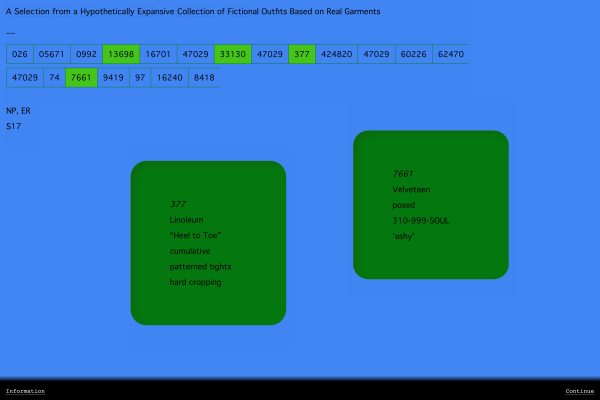Screen dimensions: 600x400
Task: Select the 9419 number cell
Action: coord(113,77)
